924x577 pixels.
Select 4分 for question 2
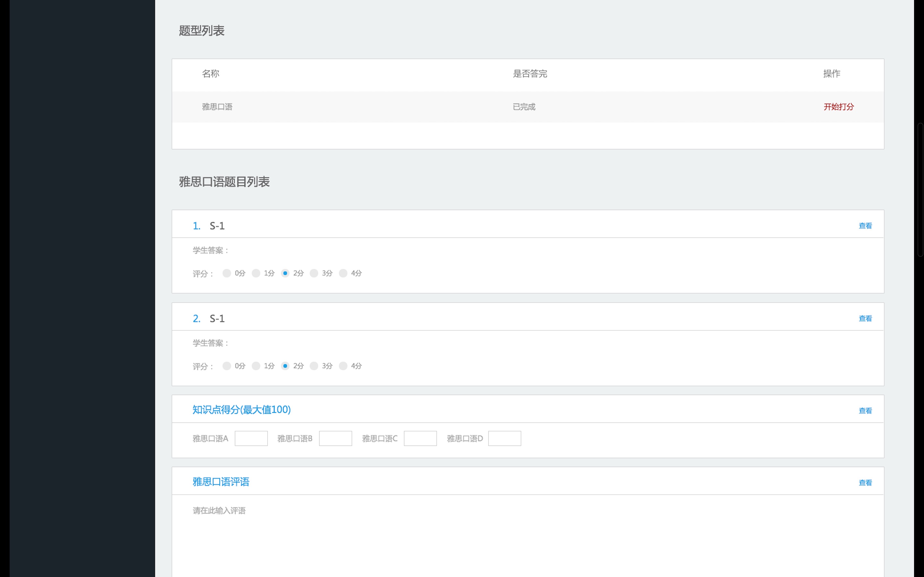tap(343, 366)
